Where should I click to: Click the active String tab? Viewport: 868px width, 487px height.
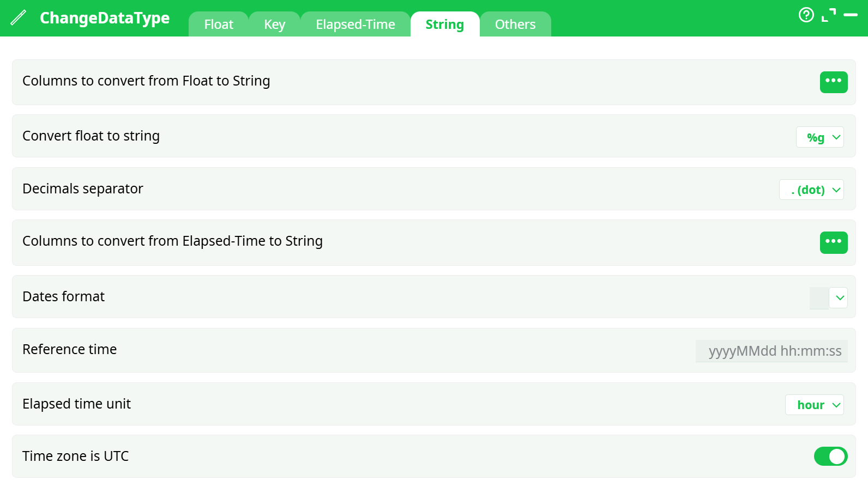click(444, 24)
